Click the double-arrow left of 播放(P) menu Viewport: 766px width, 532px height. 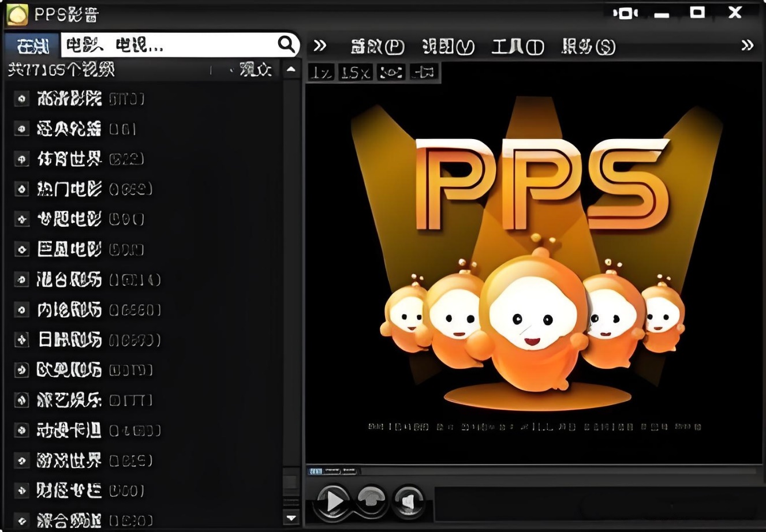[320, 46]
